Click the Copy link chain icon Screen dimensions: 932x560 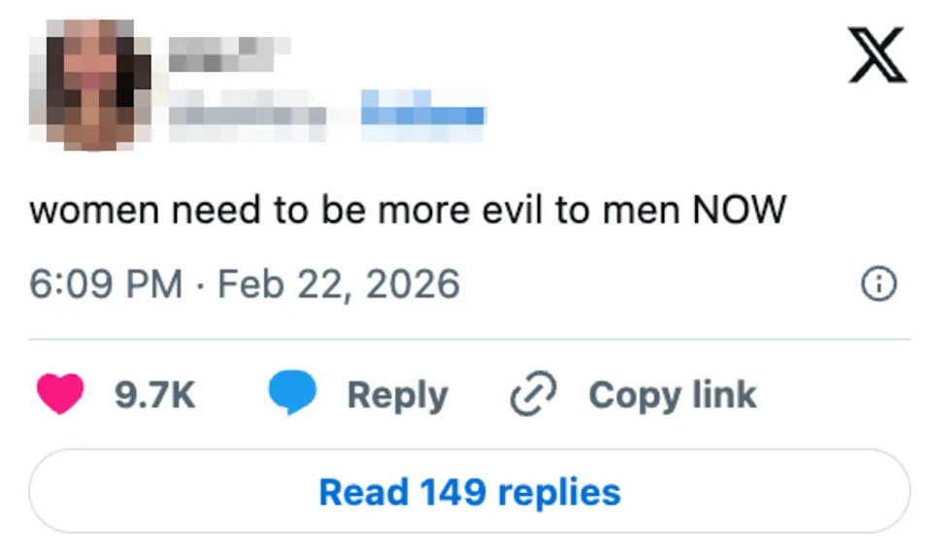pyautogui.click(x=531, y=393)
